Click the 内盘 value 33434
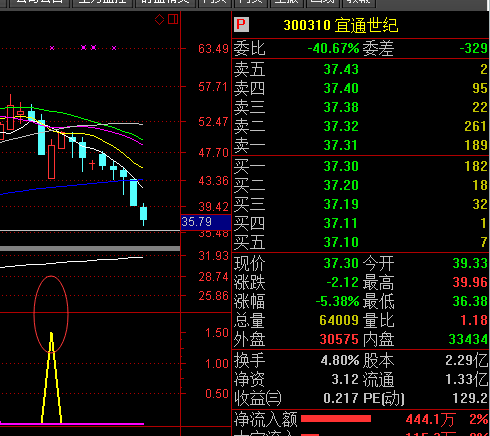Screen dimensions: 490x436 coord(468,339)
